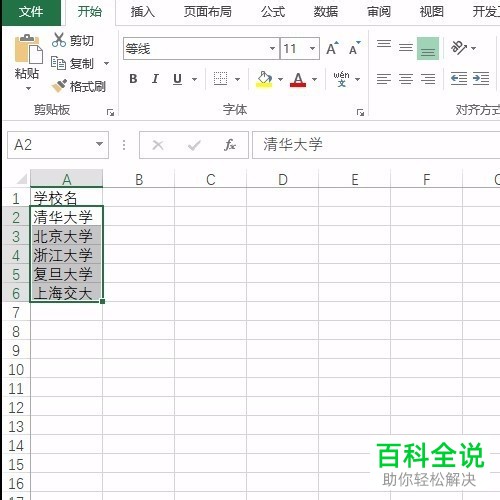
Task: Select row 10 header
Action: pyautogui.click(x=16, y=370)
